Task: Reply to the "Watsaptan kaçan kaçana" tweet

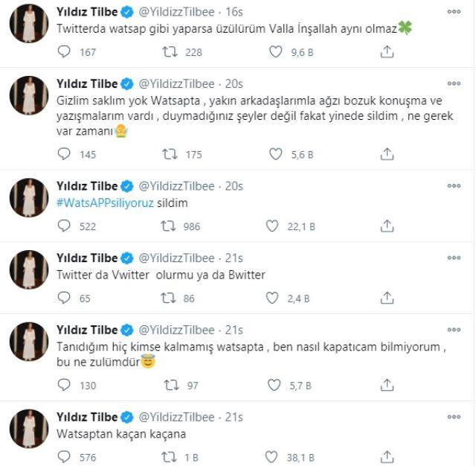Action: 65,457
